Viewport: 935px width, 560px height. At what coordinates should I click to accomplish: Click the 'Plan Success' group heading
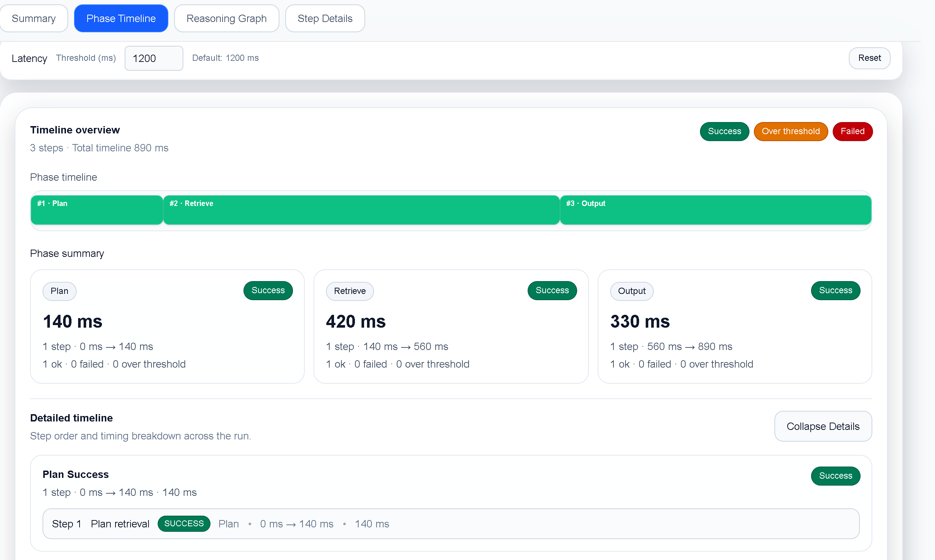click(x=76, y=474)
